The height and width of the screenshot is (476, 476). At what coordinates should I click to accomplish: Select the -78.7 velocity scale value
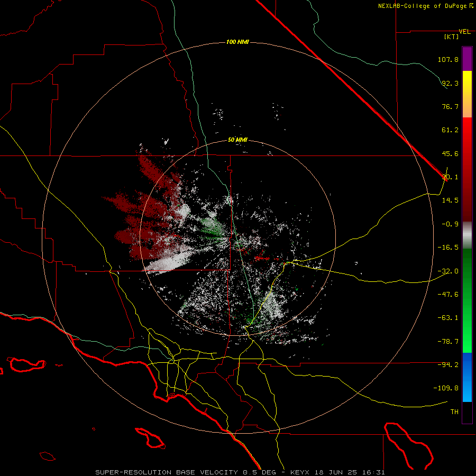coord(448,342)
